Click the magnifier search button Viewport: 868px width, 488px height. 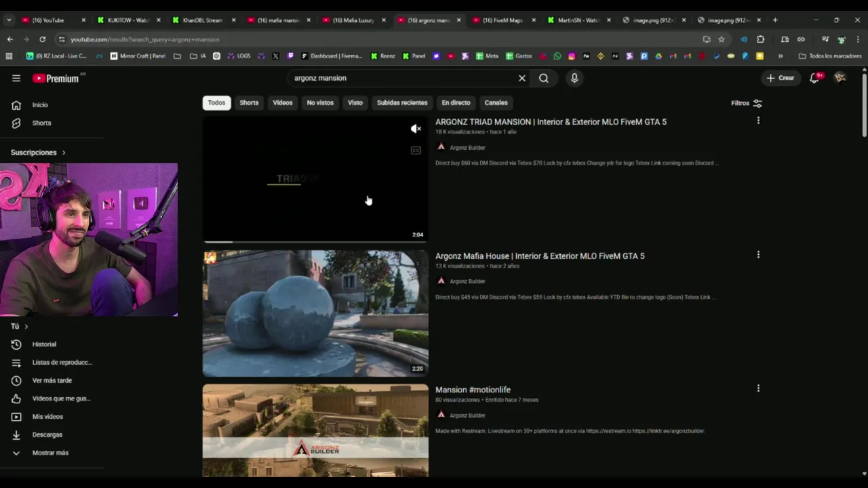[544, 78]
